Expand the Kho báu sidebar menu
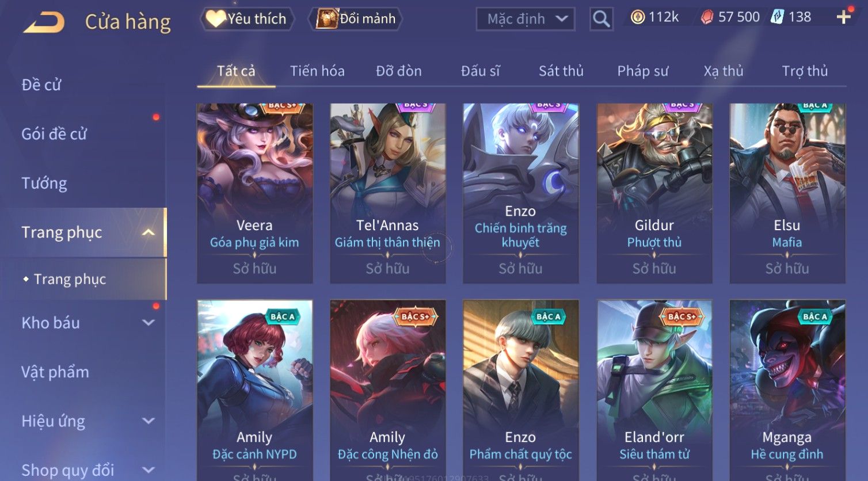Viewport: 868px width, 481px height. [x=148, y=323]
